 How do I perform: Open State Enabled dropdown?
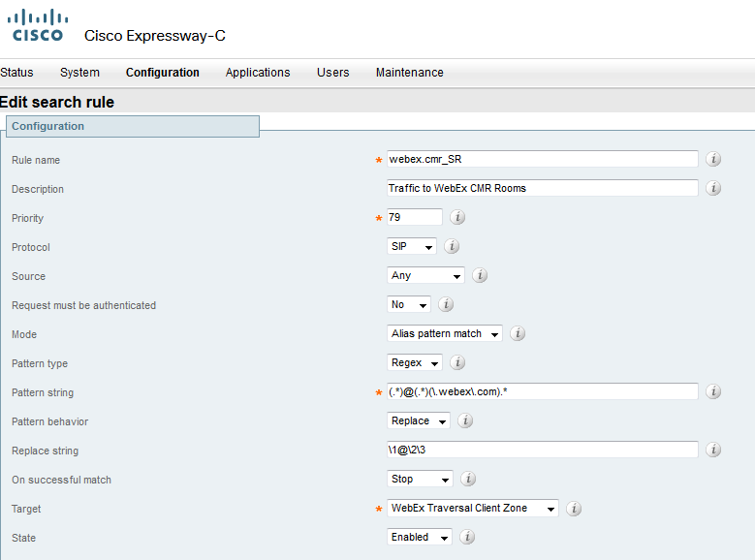(420, 537)
